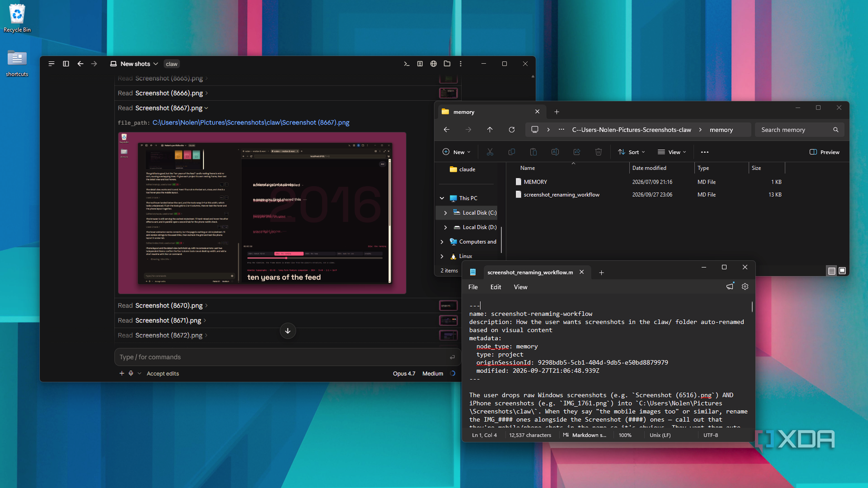This screenshot has width=868, height=488.
Task: Click the globe icon in the Claude toolbar
Action: coord(433,64)
